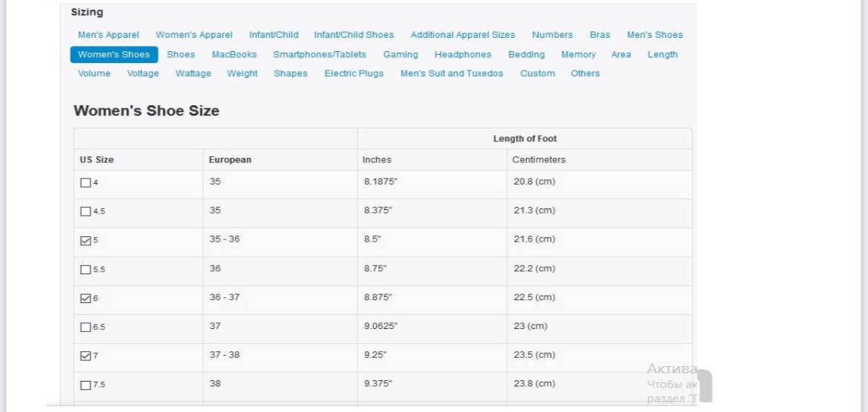The width and height of the screenshot is (868, 412).
Task: Switch to the Bras sizing tab
Action: (x=599, y=35)
